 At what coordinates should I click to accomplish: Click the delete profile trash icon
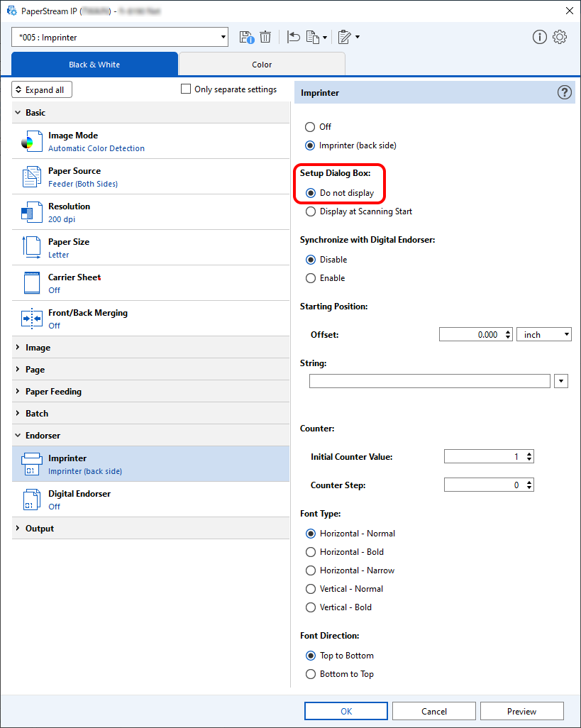[265, 37]
